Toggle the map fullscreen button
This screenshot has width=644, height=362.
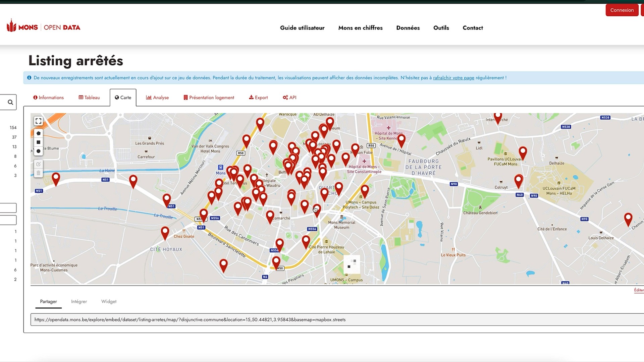pos(38,121)
